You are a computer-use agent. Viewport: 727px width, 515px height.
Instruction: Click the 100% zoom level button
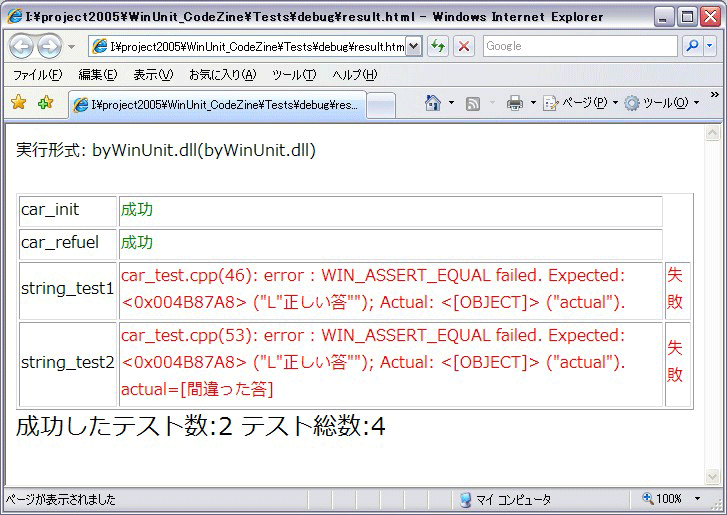click(x=662, y=499)
